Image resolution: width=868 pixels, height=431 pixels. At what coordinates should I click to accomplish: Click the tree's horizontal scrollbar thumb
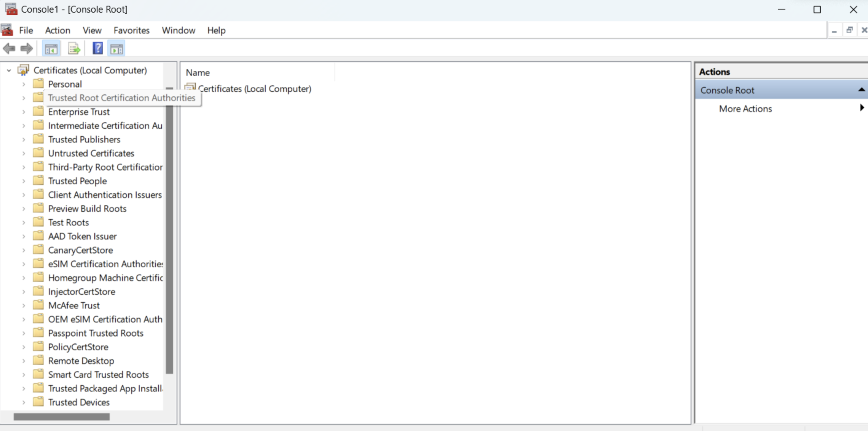coord(61,417)
